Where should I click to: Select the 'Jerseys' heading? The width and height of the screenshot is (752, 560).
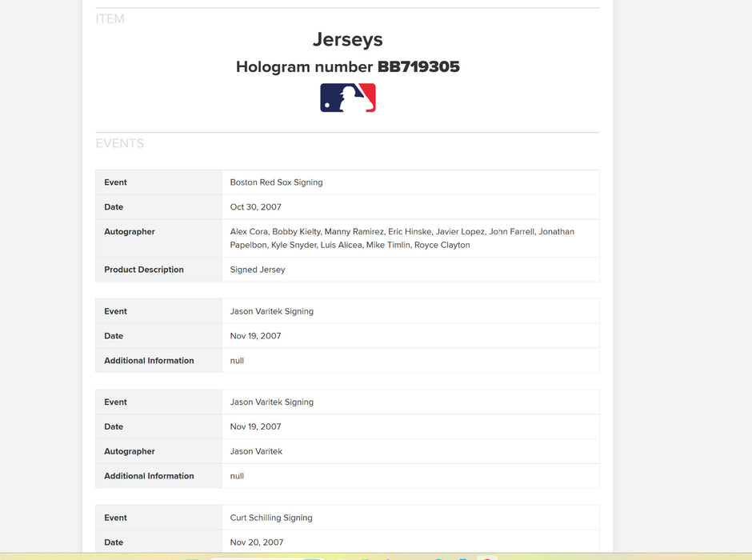[x=348, y=39]
